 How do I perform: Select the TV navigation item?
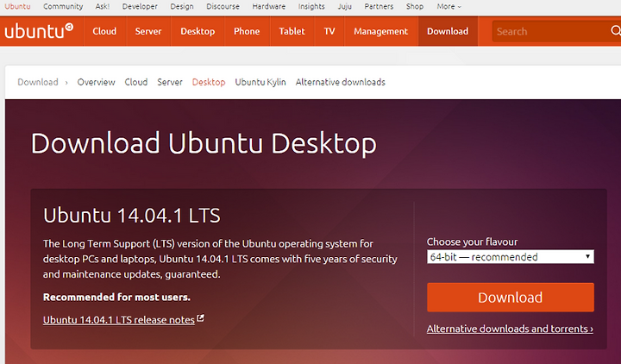click(x=329, y=31)
